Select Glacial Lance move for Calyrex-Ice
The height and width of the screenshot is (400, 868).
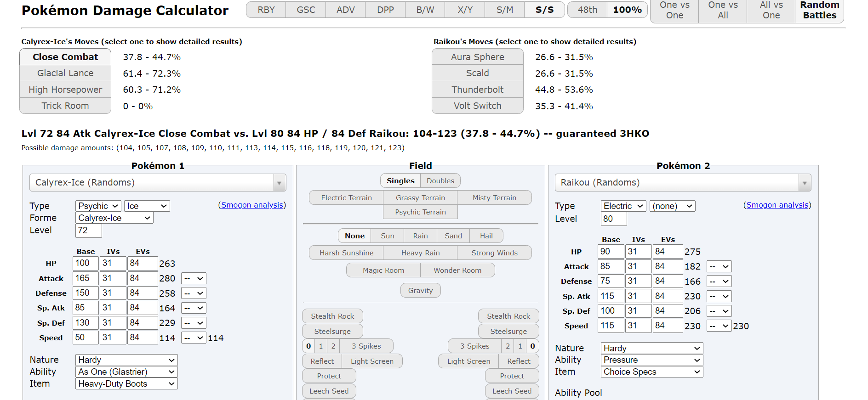[65, 73]
